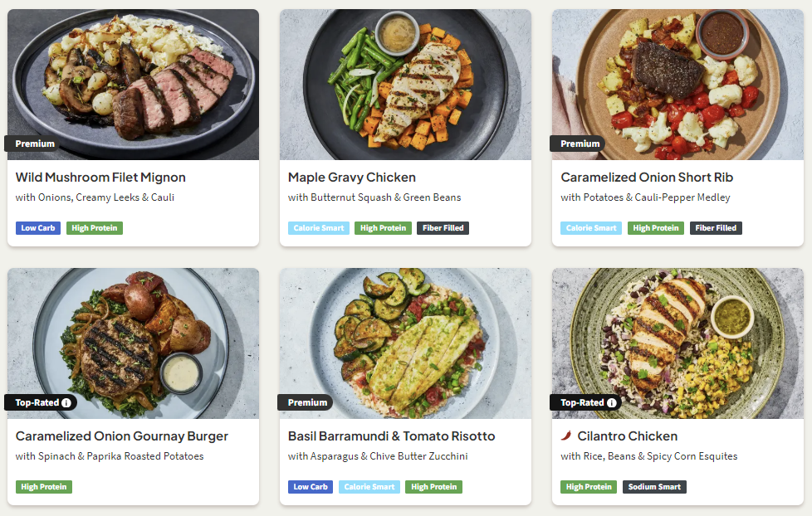This screenshot has height=516, width=812.
Task: Click High Protein tag on Gournay Burger
Action: (x=44, y=487)
